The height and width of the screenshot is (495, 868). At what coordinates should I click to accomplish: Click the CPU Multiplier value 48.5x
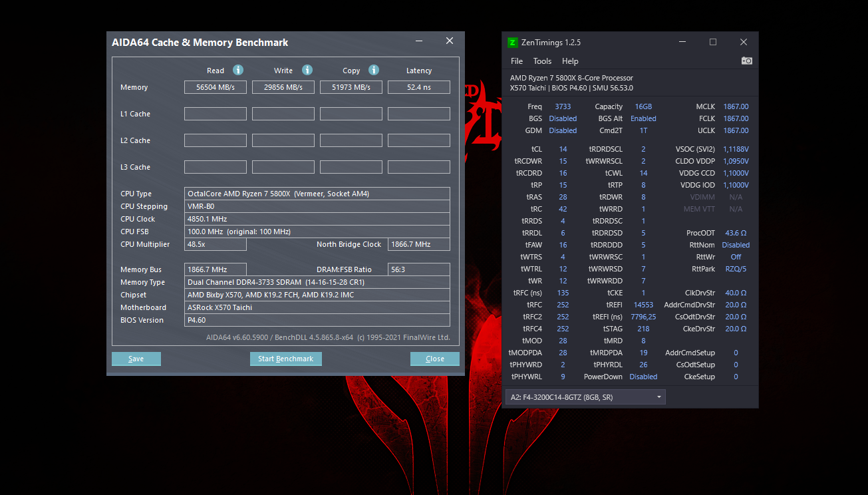click(216, 244)
